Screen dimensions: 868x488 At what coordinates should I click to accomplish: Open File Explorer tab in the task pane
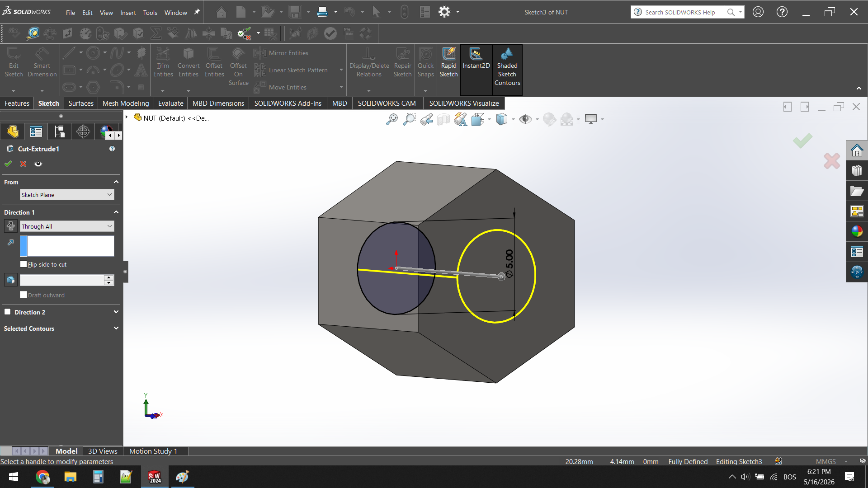(x=857, y=191)
